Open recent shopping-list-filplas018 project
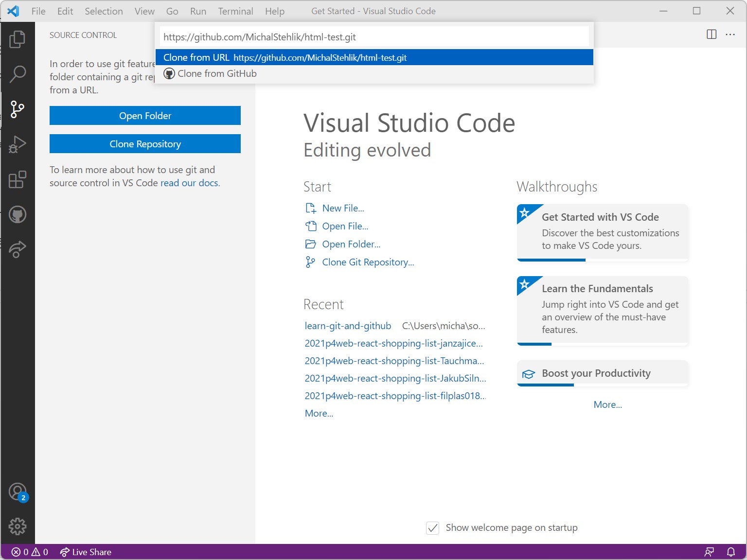This screenshot has width=747, height=560. point(395,396)
